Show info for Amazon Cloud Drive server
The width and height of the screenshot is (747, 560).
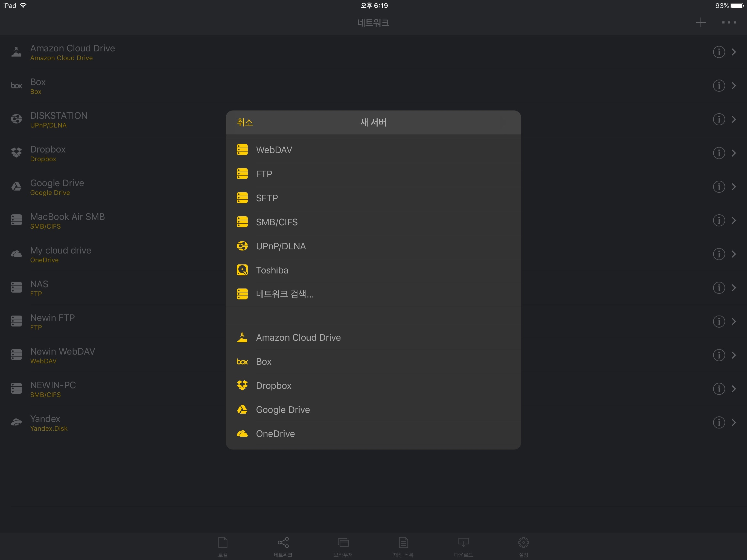point(719,52)
